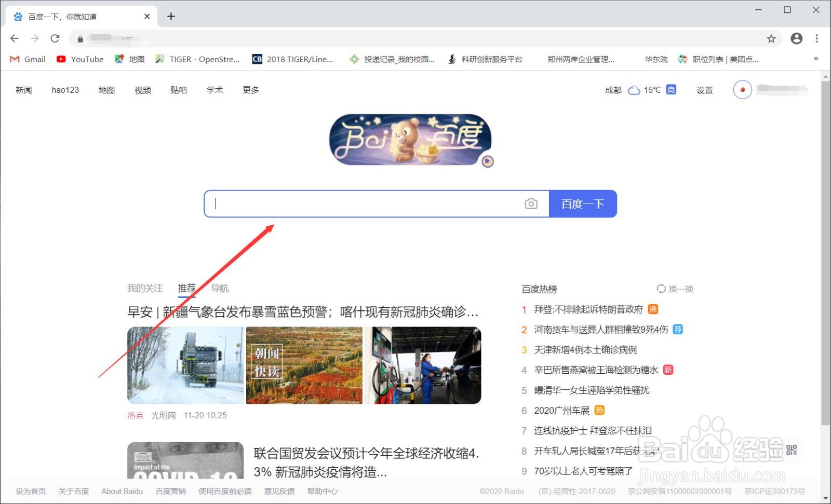831x504 pixels.
Task: Reload the page with refresh icon
Action: point(55,38)
